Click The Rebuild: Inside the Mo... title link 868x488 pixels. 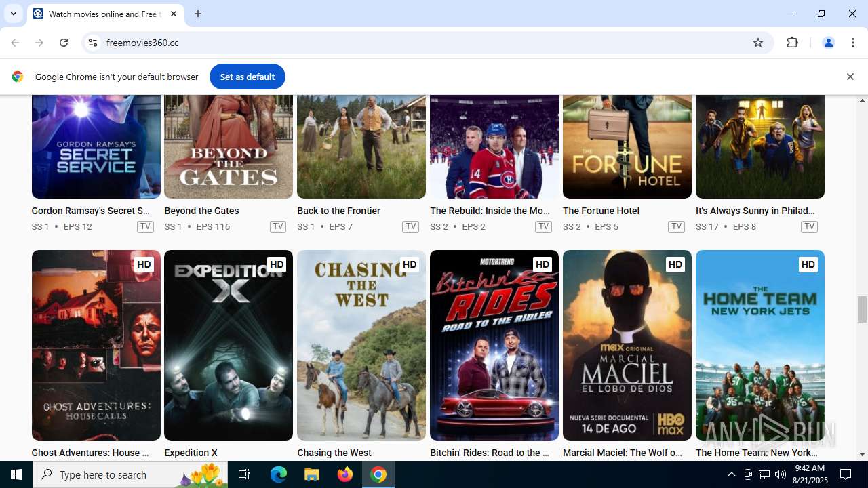pyautogui.click(x=490, y=211)
